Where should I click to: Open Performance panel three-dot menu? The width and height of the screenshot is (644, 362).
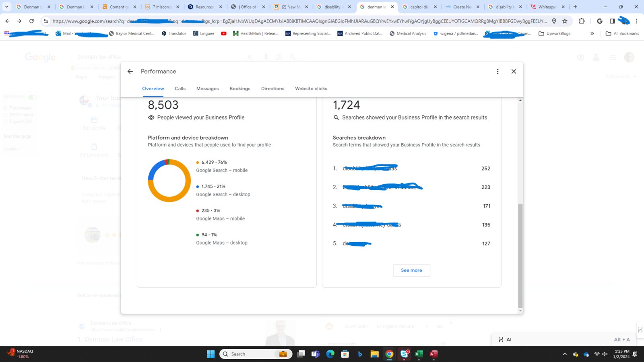[497, 71]
